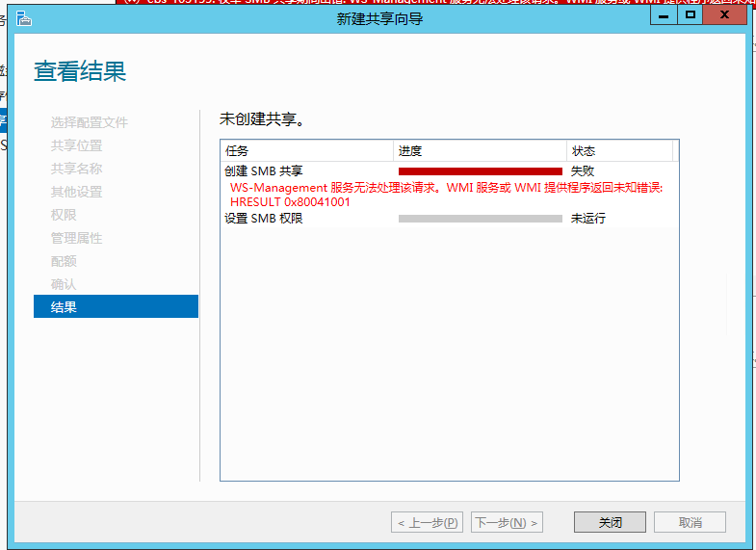Image resolution: width=756 pixels, height=550 pixels.
Task: Click the 失败 status text
Action: pos(583,170)
